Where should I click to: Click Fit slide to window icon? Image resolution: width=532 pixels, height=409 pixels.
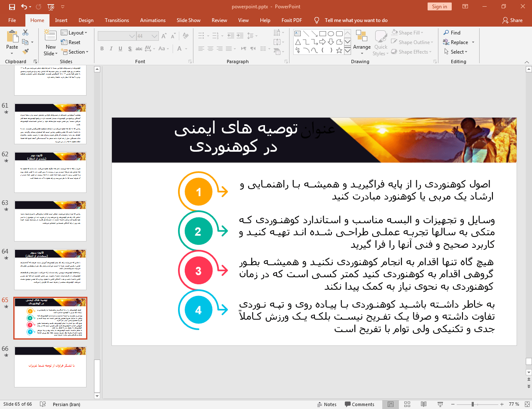(527, 404)
